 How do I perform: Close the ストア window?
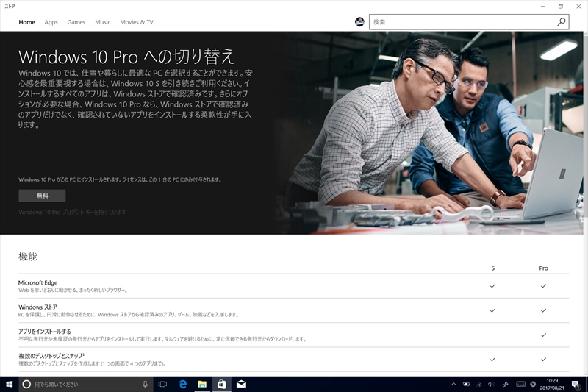coord(578,7)
